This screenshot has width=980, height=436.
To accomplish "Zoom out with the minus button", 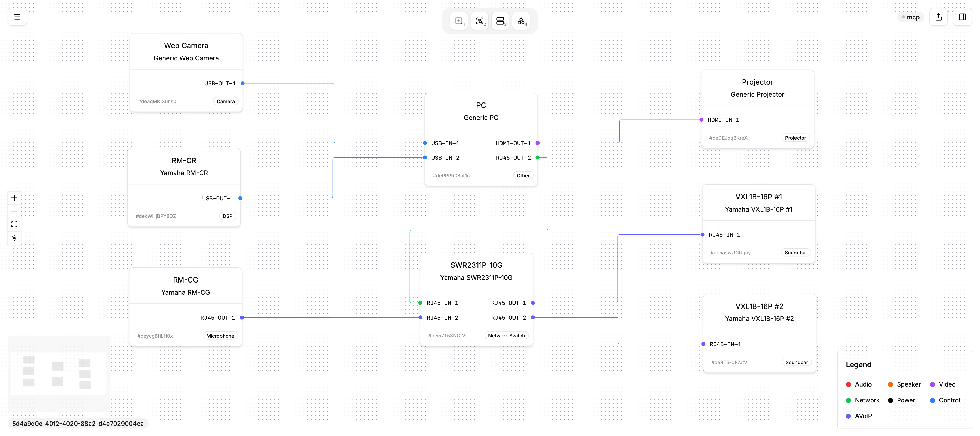I will (14, 211).
